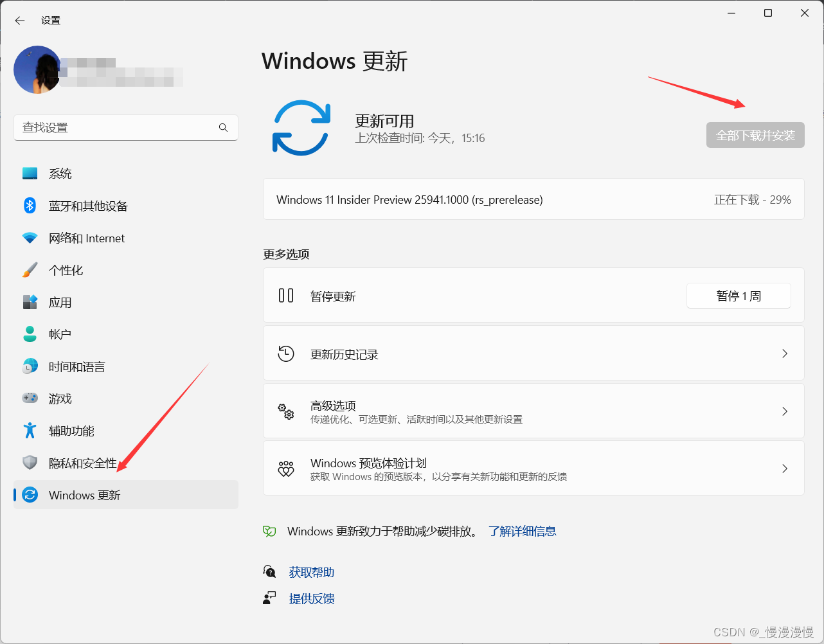Viewport: 824px width, 644px height.
Task: Focus the 查找设置 search field
Action: coord(126,127)
